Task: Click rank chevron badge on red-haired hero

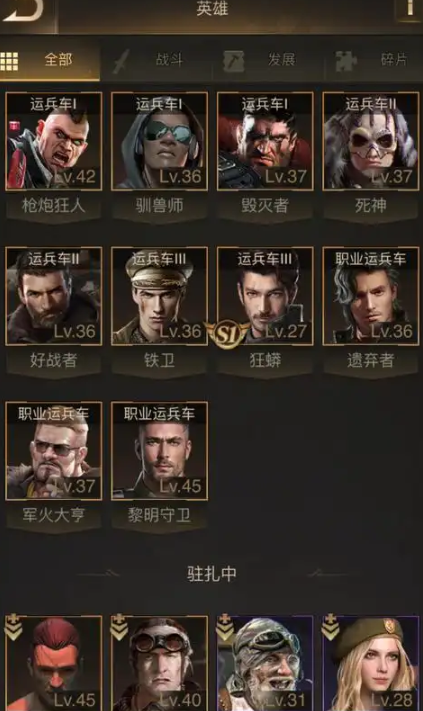Action: 13,627
